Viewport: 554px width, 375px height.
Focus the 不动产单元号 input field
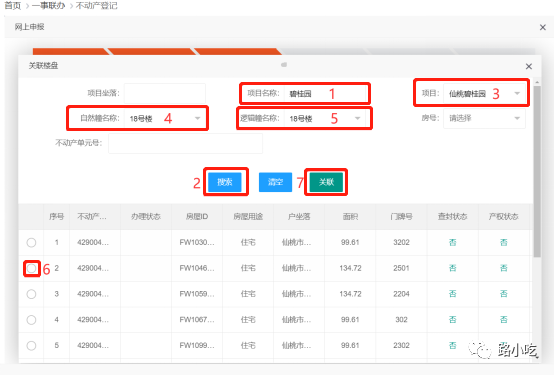coord(185,143)
